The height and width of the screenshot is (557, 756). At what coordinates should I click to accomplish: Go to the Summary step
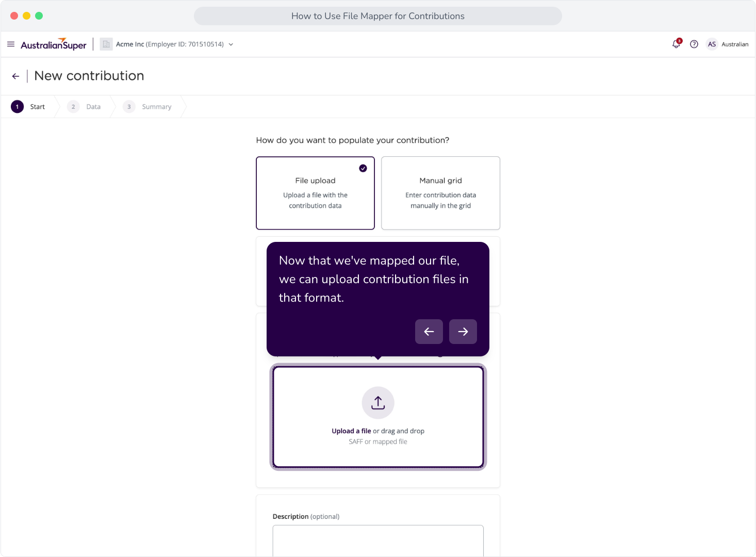(x=147, y=107)
